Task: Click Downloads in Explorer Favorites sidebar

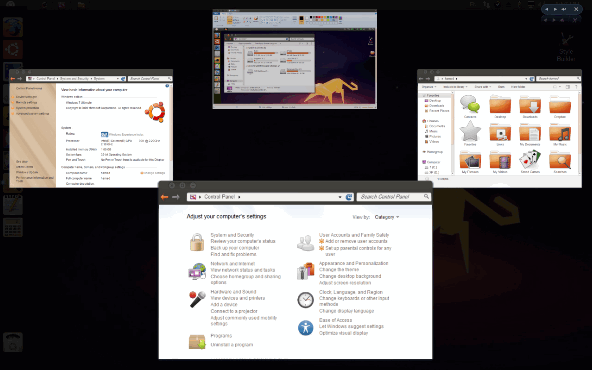Action: [436, 106]
